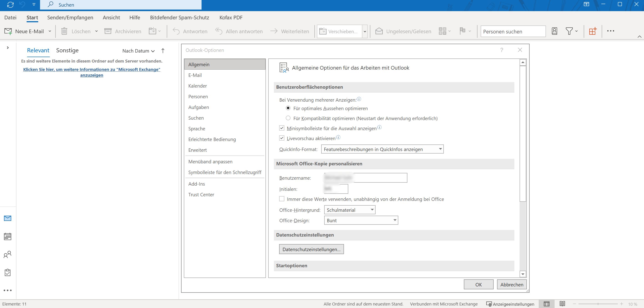Click the move-to-folder icon next to Archivieren
The image size is (644, 308).
tap(152, 31)
